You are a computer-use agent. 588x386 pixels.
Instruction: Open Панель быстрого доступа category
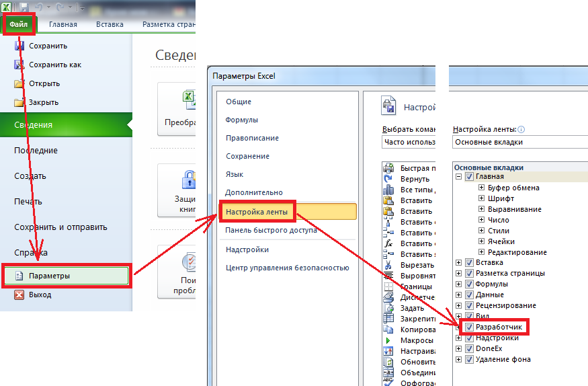point(271,231)
